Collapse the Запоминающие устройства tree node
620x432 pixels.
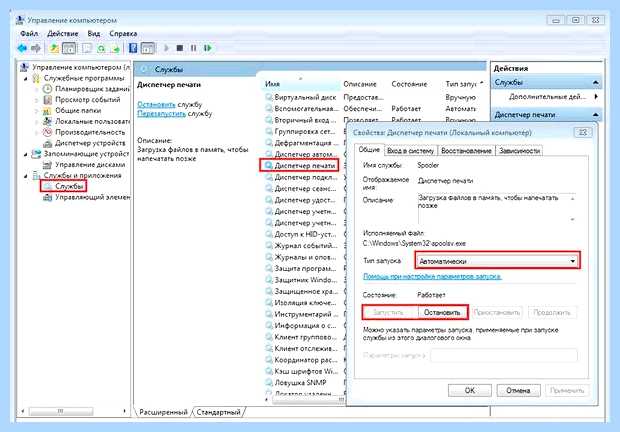pyautogui.click(x=26, y=154)
